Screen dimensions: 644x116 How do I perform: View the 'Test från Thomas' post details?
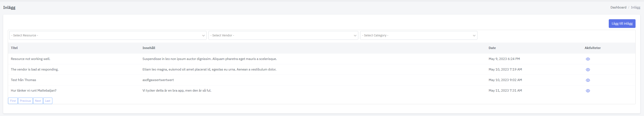[x=588, y=80]
